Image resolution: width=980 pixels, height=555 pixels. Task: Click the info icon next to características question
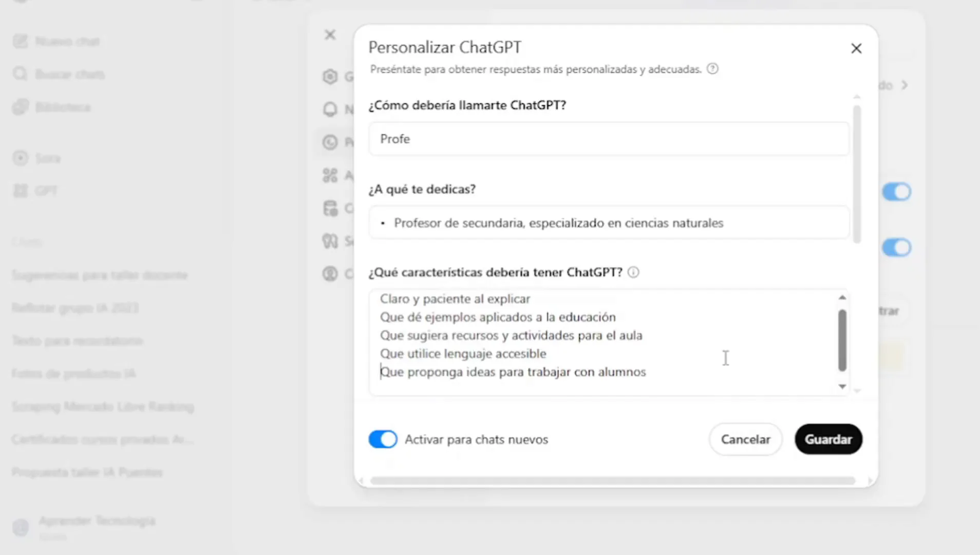[633, 272]
